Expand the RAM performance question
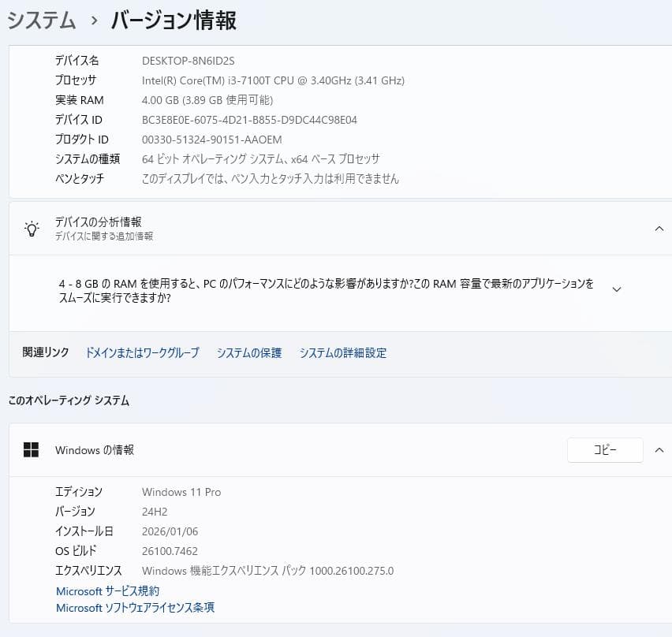 point(616,289)
